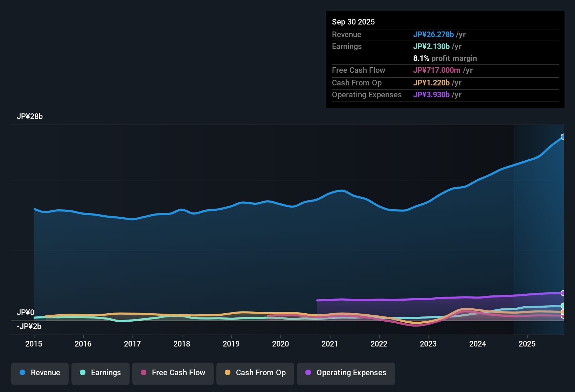
Task: Click the teal Earnings legend dot
Action: [x=83, y=373]
